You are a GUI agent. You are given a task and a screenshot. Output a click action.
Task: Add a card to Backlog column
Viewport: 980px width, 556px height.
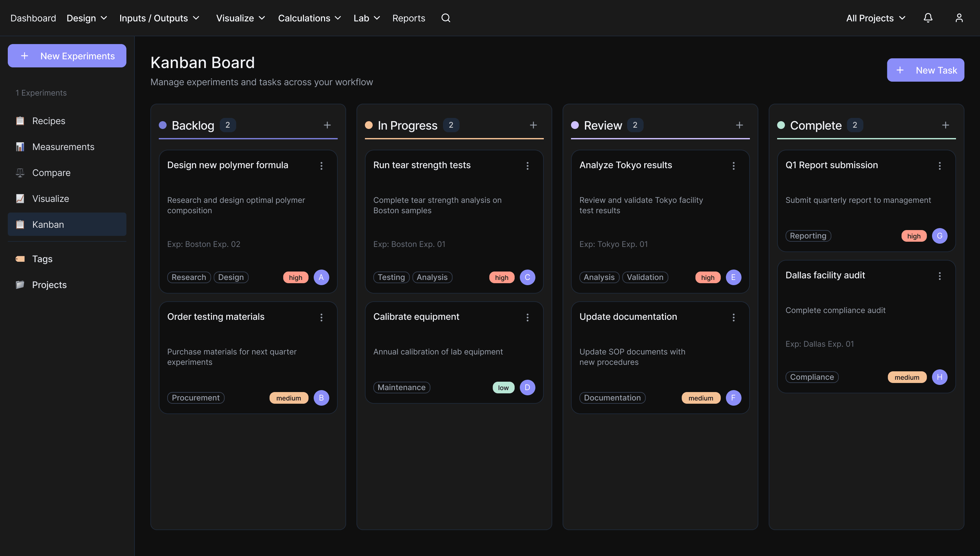(327, 125)
